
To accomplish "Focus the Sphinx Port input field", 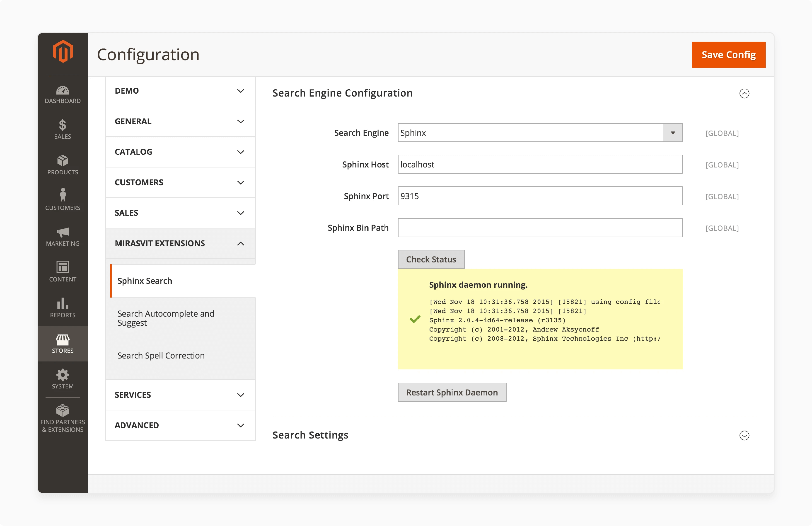I will click(x=540, y=196).
